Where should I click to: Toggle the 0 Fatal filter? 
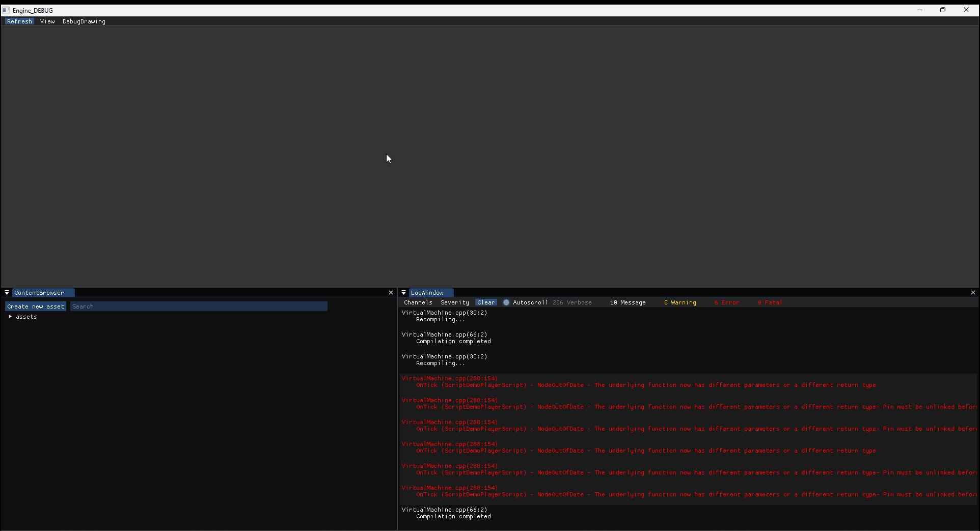[770, 302]
